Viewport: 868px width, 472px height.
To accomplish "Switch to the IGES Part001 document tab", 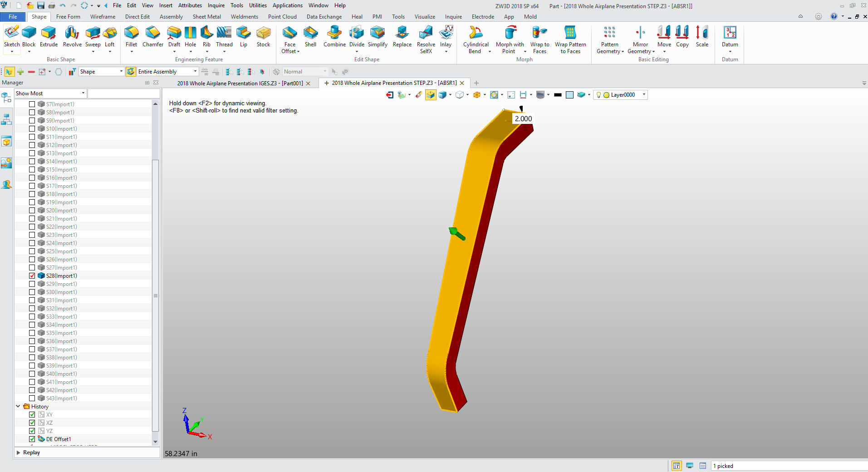I will point(240,84).
